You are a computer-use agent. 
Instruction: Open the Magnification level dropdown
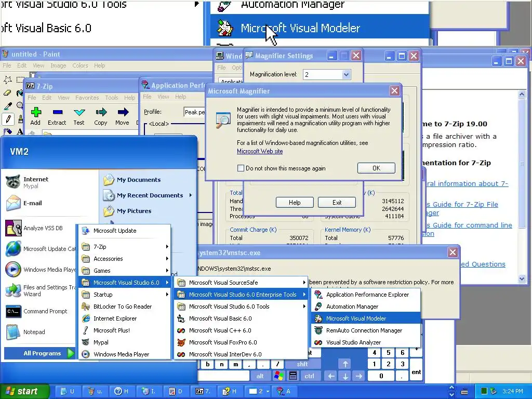point(345,75)
